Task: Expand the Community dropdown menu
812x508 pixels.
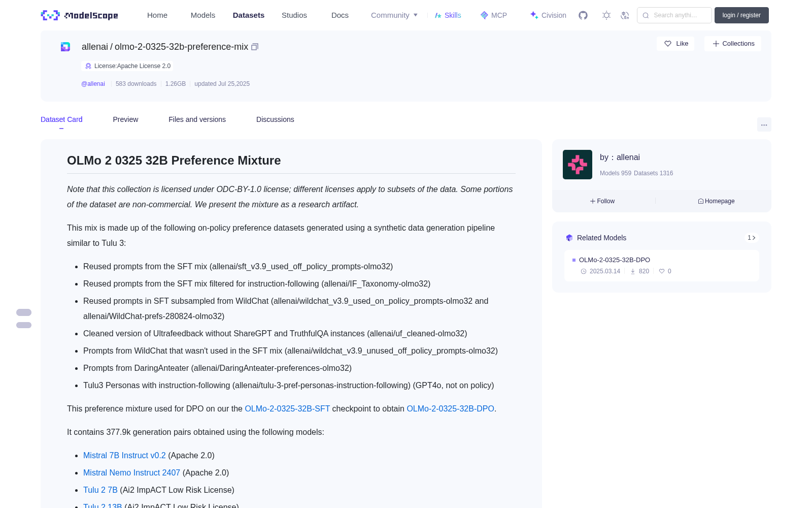Action: (394, 15)
